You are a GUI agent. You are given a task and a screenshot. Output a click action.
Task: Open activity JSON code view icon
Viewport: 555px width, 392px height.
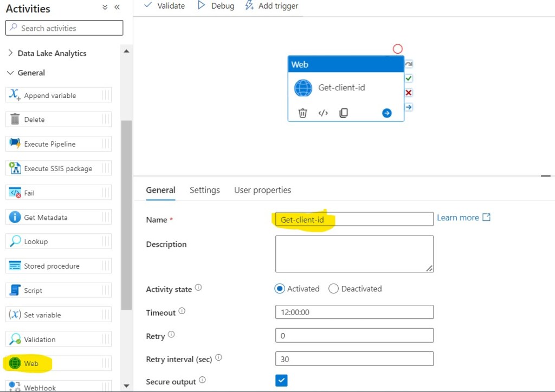[323, 113]
